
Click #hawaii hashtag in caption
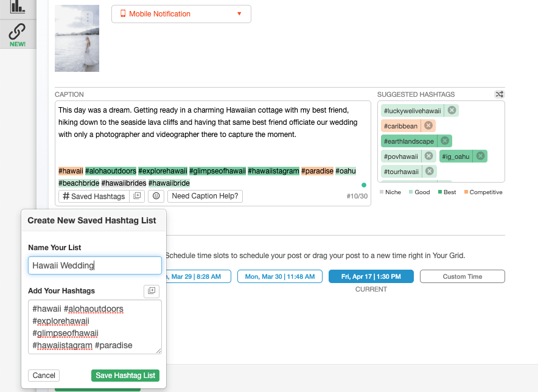71,171
